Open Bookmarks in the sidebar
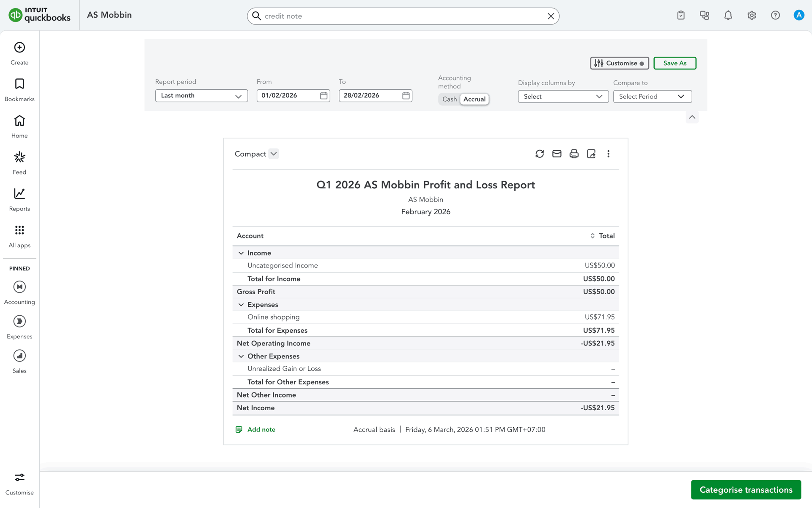 pyautogui.click(x=19, y=90)
